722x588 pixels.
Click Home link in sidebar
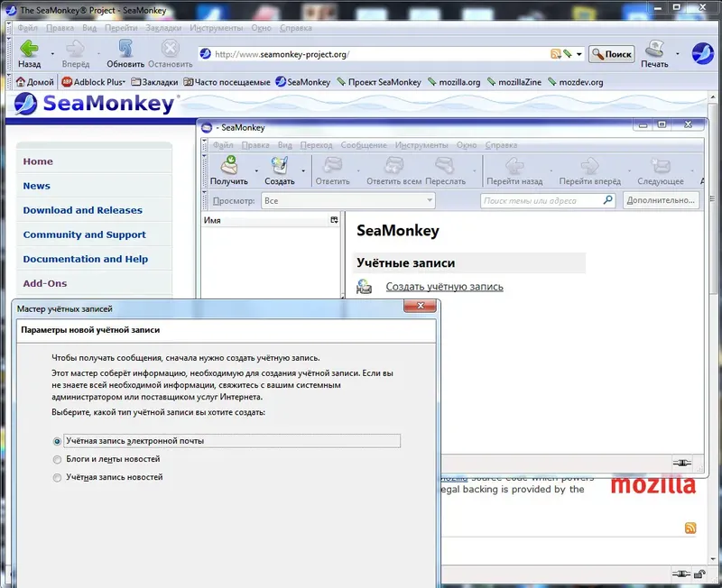(x=38, y=161)
